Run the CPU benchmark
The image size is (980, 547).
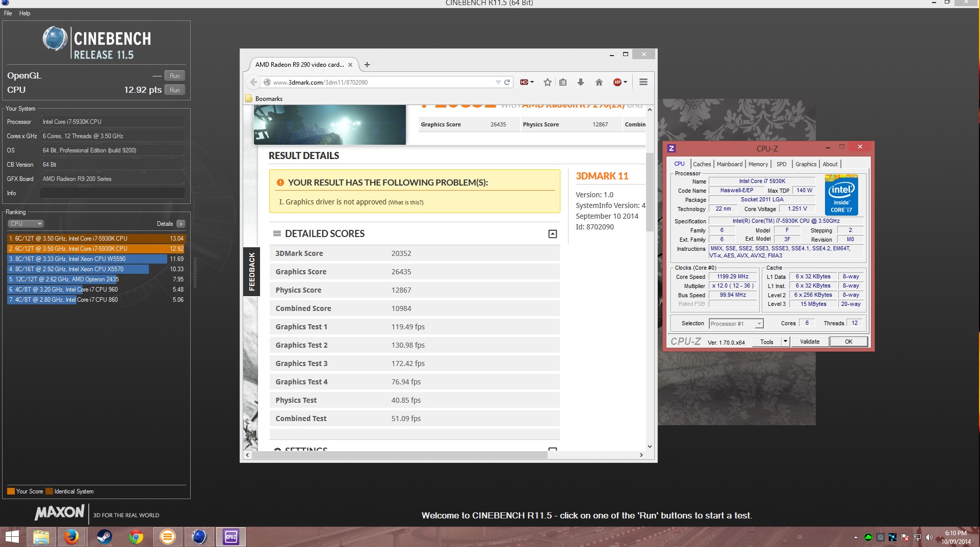174,90
